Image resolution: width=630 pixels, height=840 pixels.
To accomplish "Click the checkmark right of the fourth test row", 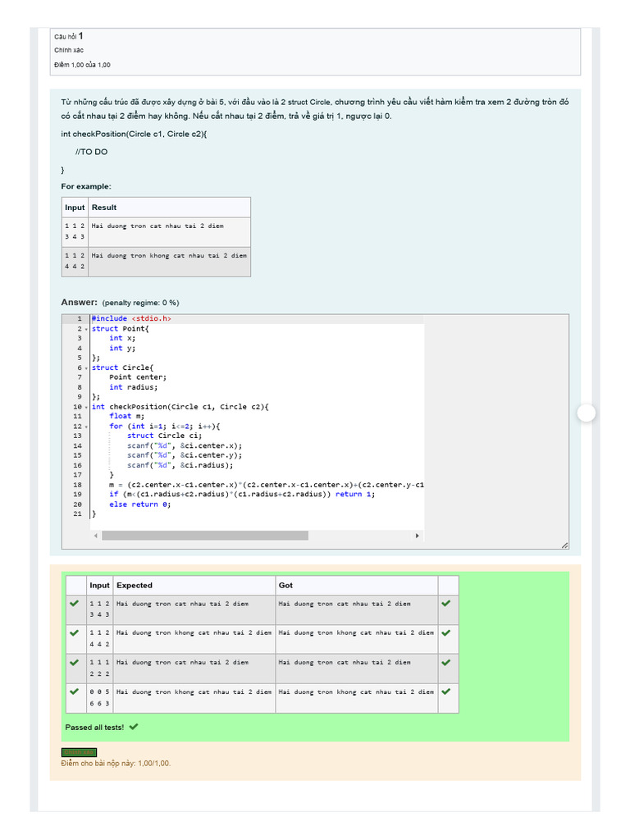I will pyautogui.click(x=446, y=692).
